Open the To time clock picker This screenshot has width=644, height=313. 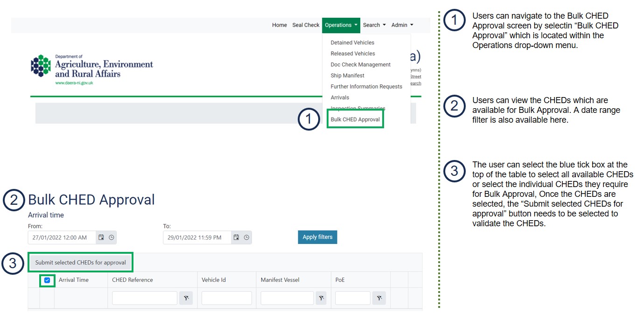[246, 237]
